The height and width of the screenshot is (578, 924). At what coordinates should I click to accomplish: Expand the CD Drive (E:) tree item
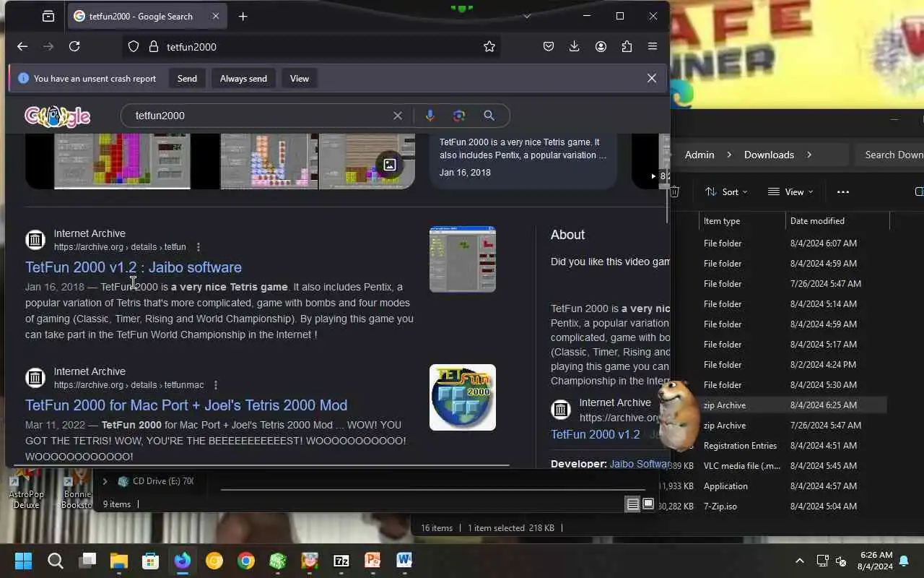click(x=105, y=481)
